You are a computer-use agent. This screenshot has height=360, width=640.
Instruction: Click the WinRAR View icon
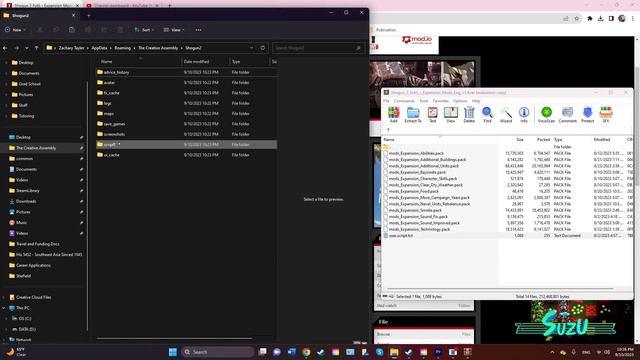(x=451, y=114)
